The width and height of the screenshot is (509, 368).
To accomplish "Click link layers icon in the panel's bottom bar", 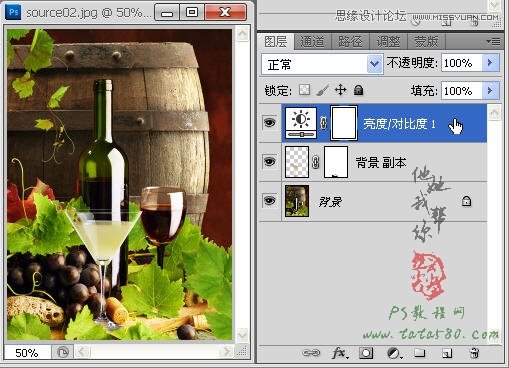I will [x=311, y=353].
